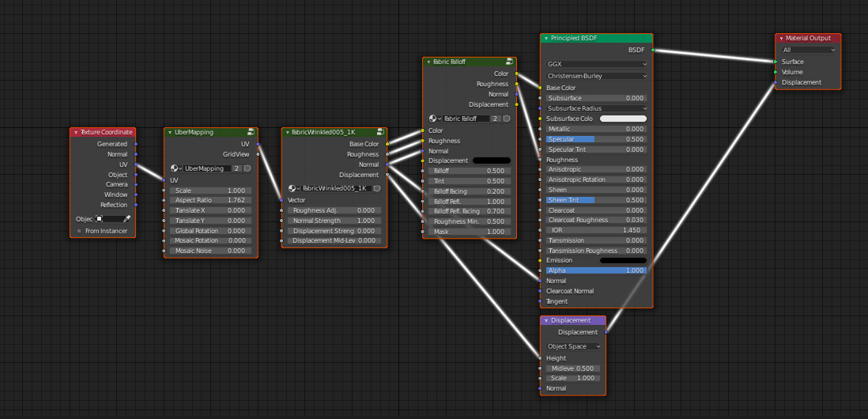Click the Normal Strength field on FabricWrinkled005_1K
Image resolution: width=868 pixels, height=419 pixels.
pos(334,221)
